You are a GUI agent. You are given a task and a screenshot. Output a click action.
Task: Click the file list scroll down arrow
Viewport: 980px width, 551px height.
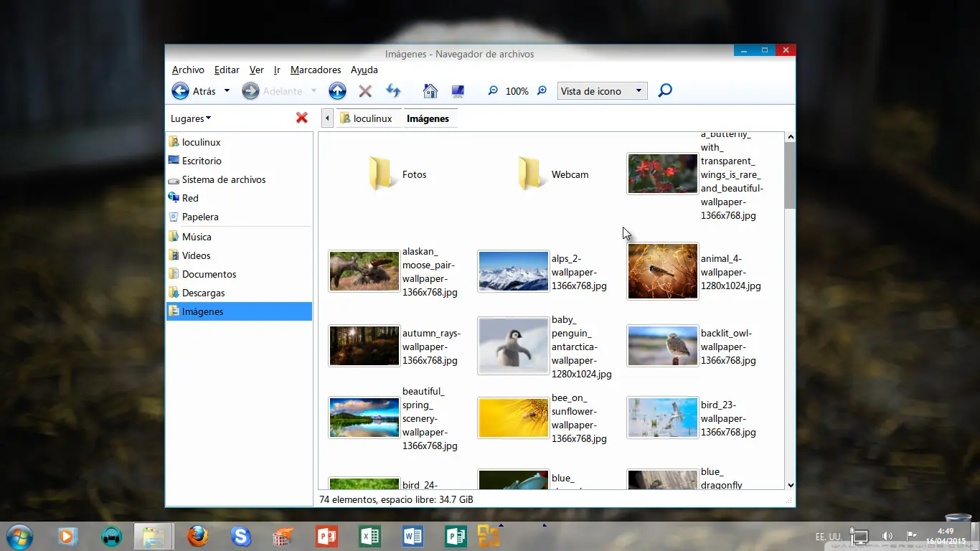790,485
